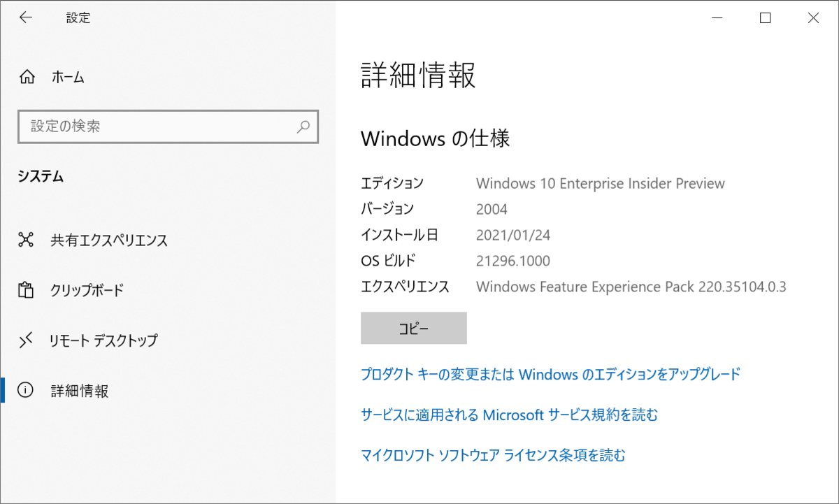Click the コピー button
Image resolution: width=839 pixels, height=504 pixels.
point(414,328)
